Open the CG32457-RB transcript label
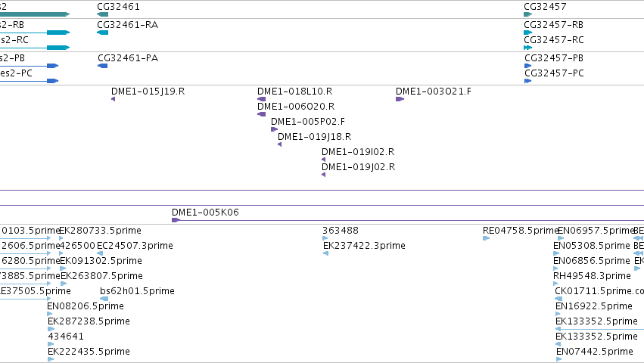 [x=554, y=25]
